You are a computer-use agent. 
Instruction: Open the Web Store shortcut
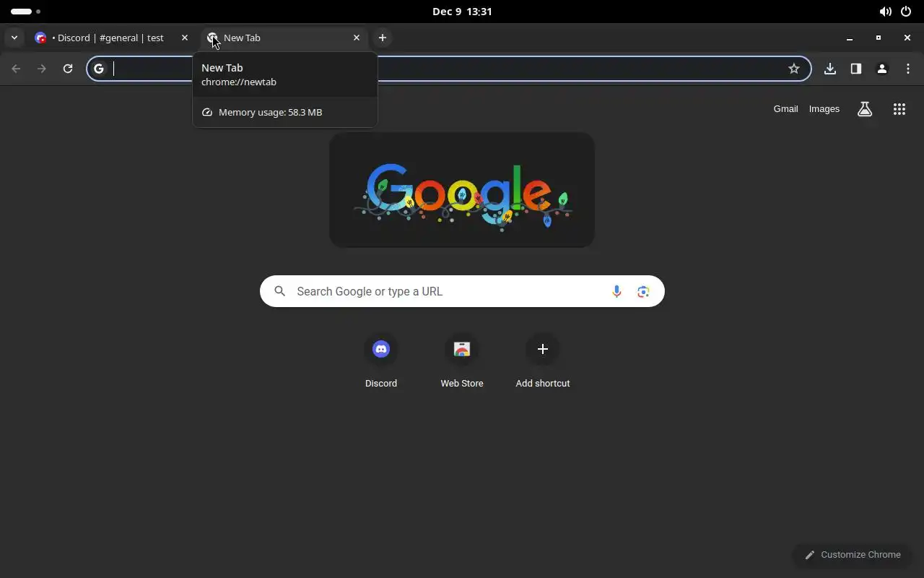[462, 361]
